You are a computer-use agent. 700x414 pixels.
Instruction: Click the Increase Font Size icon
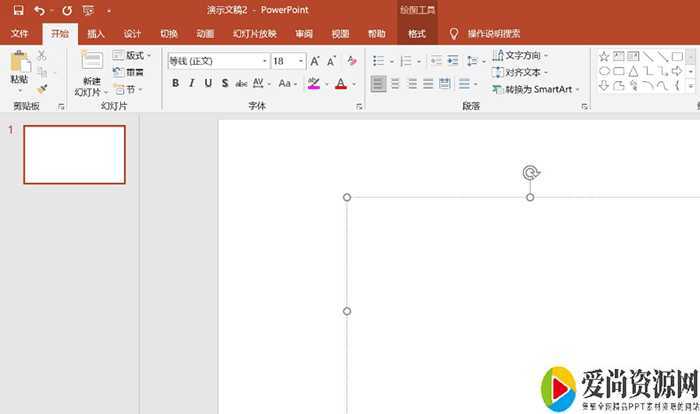pos(315,61)
